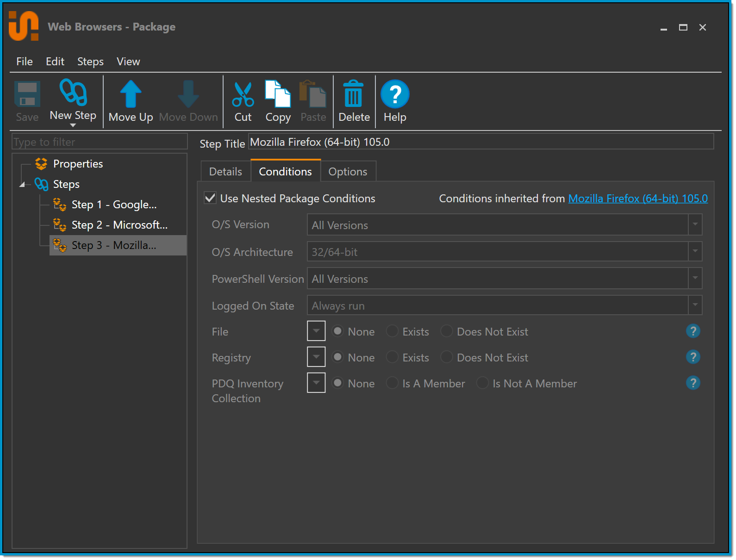Click the Step 2 Microsoft package icon
This screenshot has height=560, width=736.
coord(60,225)
